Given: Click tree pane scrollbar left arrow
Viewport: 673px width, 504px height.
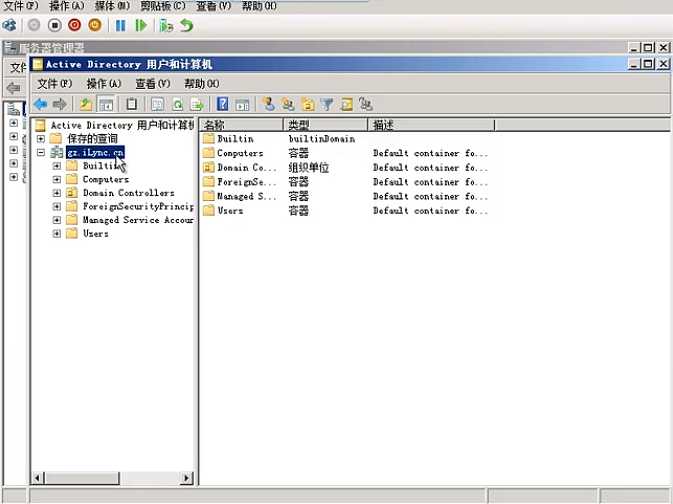Looking at the screenshot, I should pyautogui.click(x=38, y=478).
